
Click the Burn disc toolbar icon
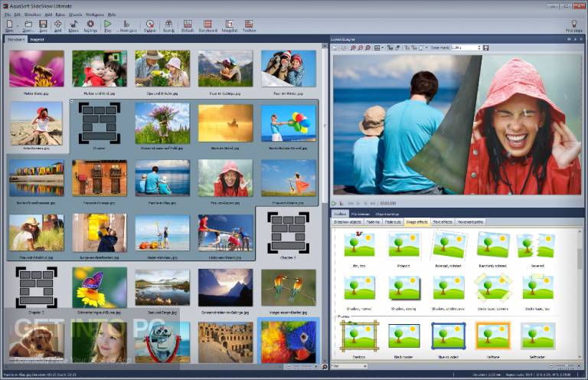click(149, 25)
